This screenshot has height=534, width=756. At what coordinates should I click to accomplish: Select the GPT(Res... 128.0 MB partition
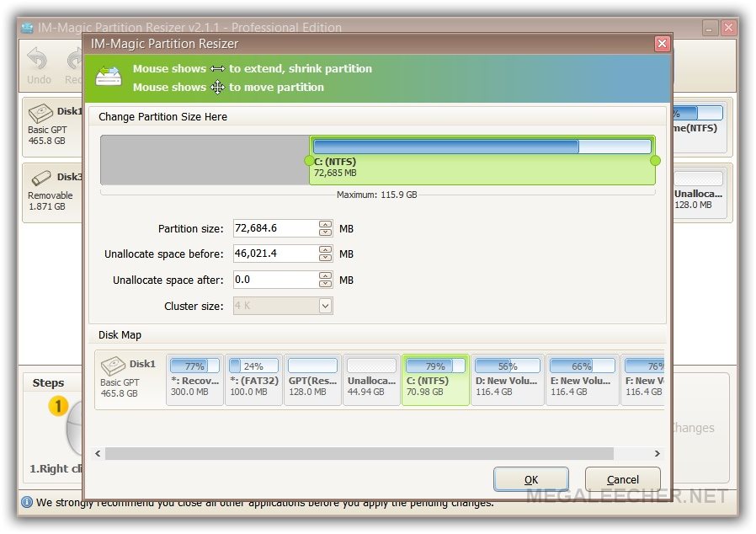[313, 380]
